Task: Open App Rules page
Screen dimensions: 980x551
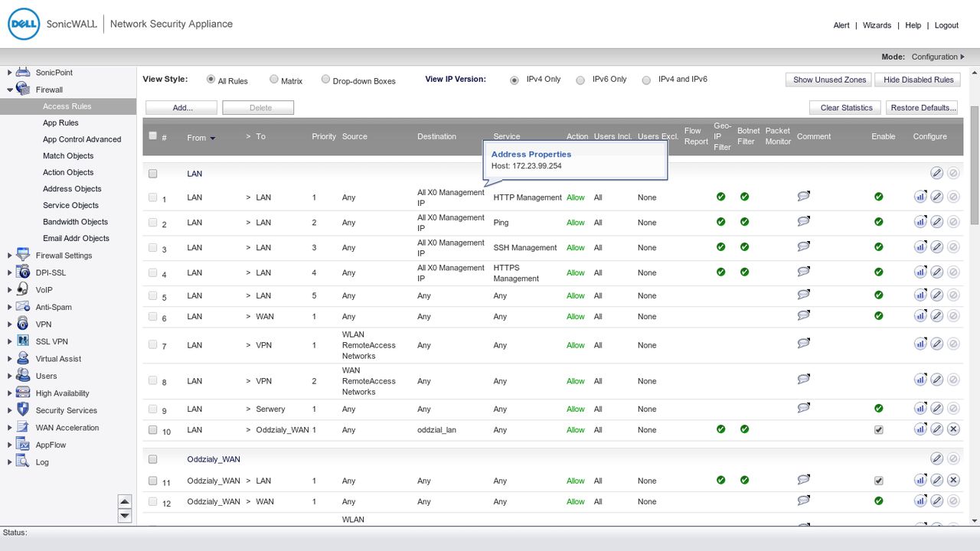Action: click(60, 122)
